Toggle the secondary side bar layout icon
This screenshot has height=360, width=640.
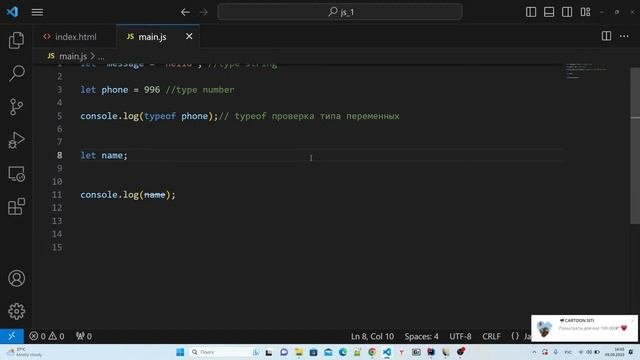pos(567,12)
